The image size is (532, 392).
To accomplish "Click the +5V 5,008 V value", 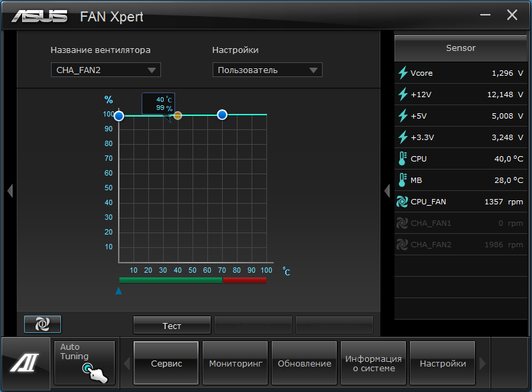I will (x=508, y=115).
